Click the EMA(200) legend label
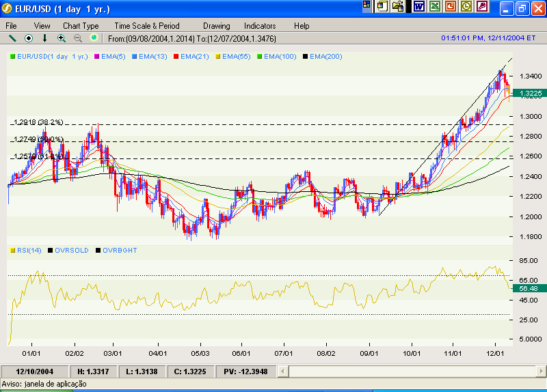Image resolution: width=547 pixels, height=392 pixels. tap(325, 56)
